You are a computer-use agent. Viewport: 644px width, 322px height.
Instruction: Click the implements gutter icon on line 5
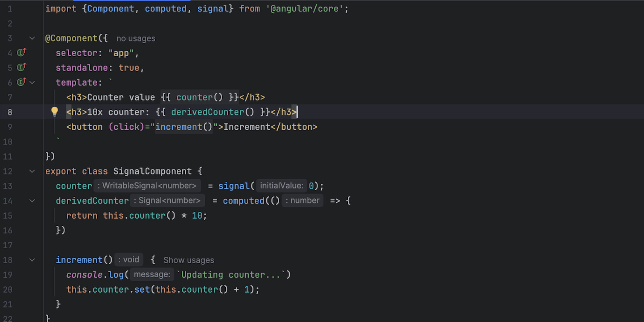click(x=22, y=67)
